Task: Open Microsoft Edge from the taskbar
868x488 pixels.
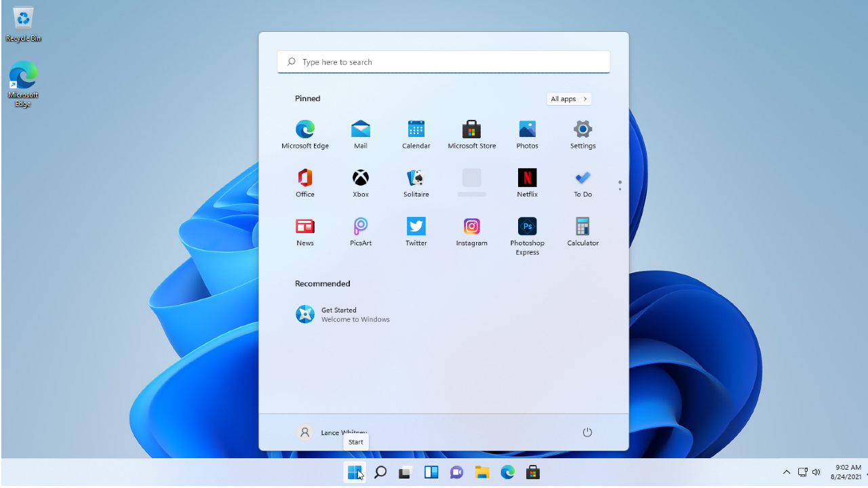Action: tap(507, 472)
